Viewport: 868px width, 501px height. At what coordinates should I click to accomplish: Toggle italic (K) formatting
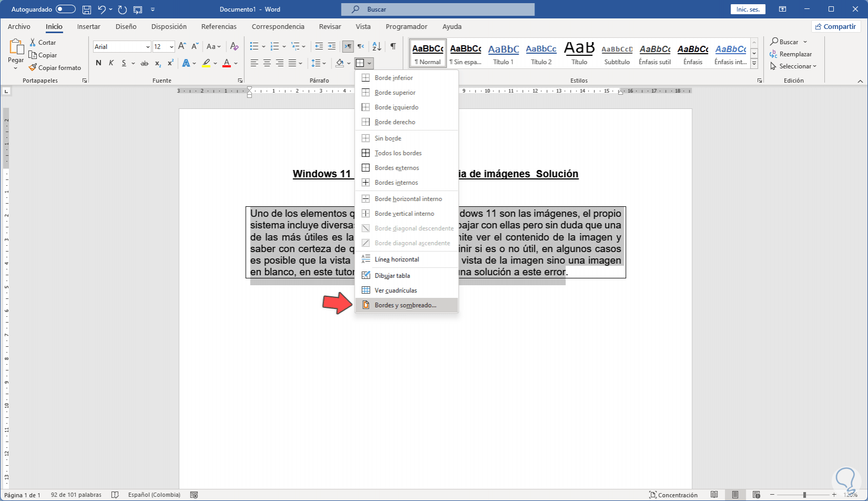[111, 63]
